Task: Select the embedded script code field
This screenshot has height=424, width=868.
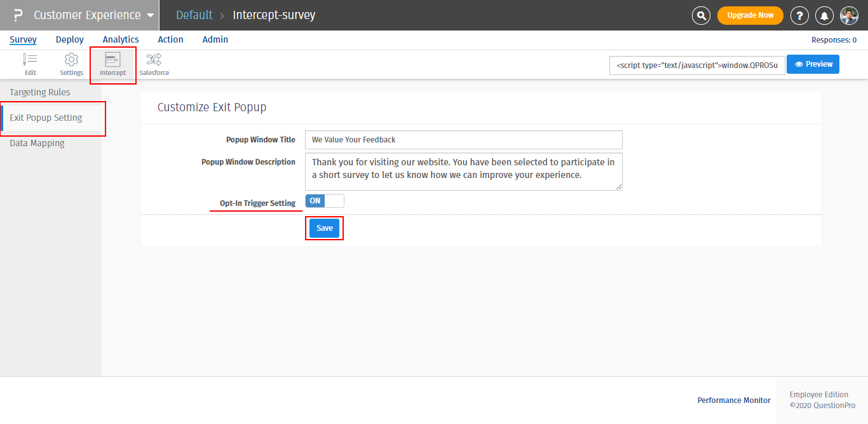Action: click(x=697, y=64)
